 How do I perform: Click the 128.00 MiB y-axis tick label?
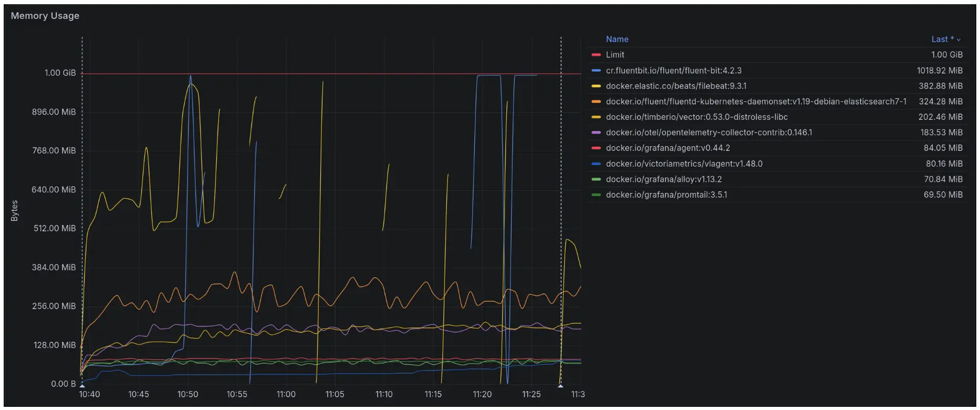coord(55,345)
